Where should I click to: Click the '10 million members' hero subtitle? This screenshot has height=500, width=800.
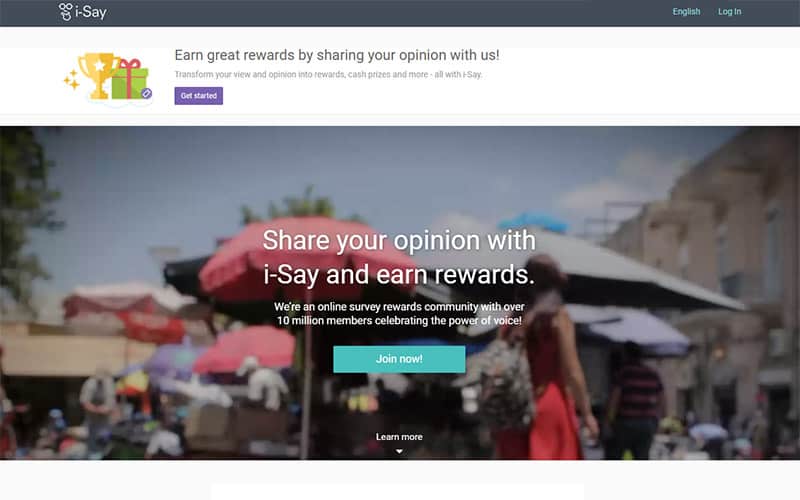click(399, 320)
